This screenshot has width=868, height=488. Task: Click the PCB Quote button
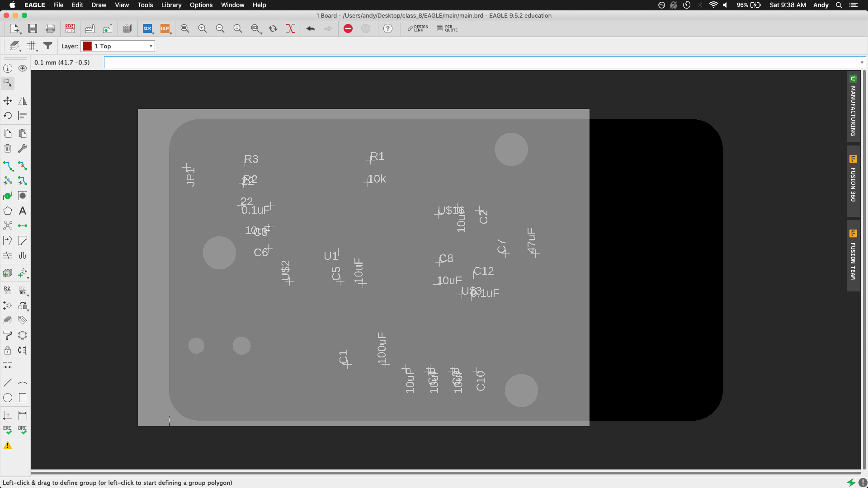[447, 28]
